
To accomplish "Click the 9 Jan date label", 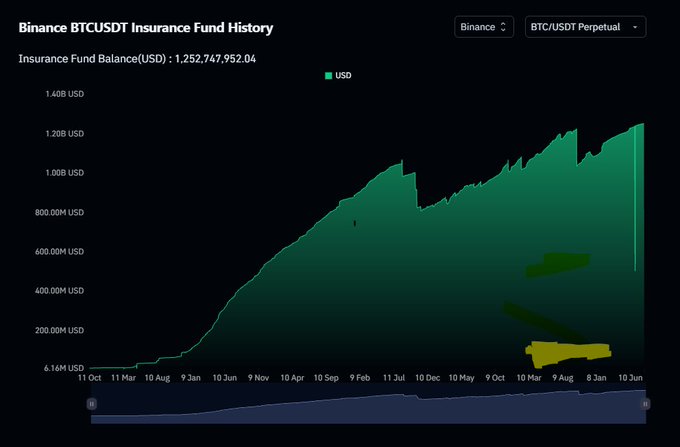I will coord(191,378).
